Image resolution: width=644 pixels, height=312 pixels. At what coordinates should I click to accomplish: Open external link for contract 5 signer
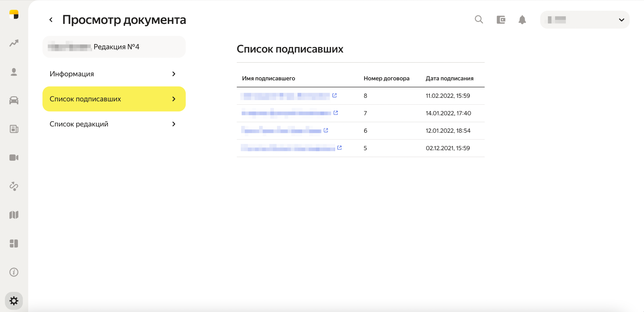(x=340, y=148)
